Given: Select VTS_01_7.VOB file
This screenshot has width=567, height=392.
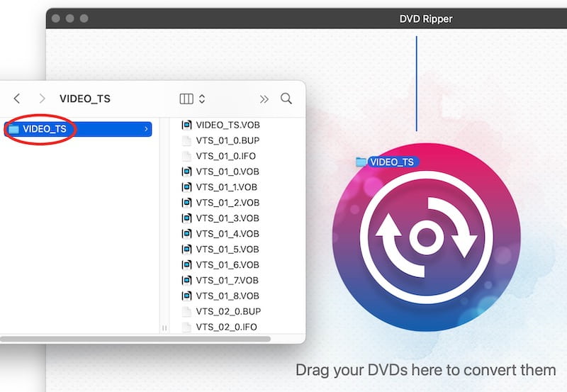Looking at the screenshot, I should [x=228, y=281].
